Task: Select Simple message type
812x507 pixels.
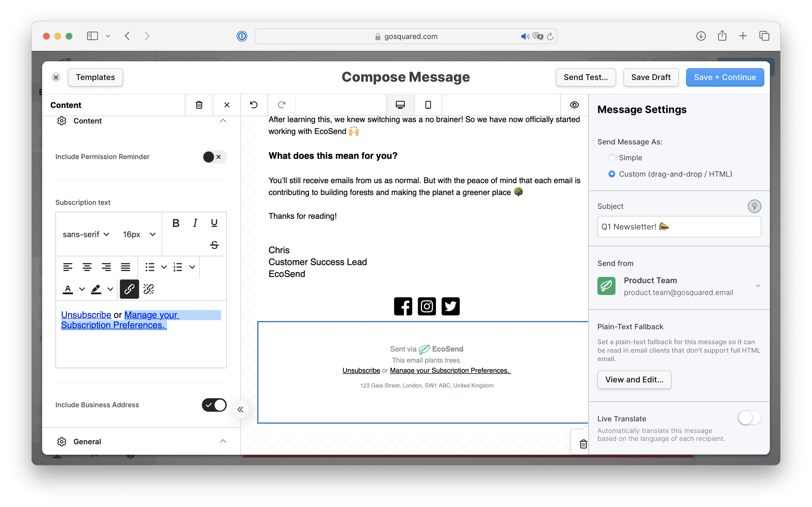Action: pos(612,158)
